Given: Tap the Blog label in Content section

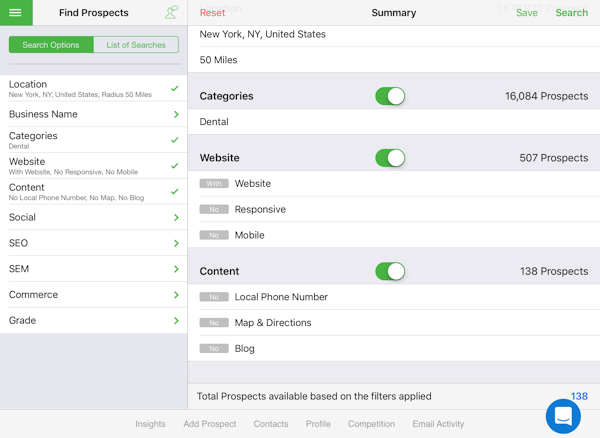Looking at the screenshot, I should (245, 348).
